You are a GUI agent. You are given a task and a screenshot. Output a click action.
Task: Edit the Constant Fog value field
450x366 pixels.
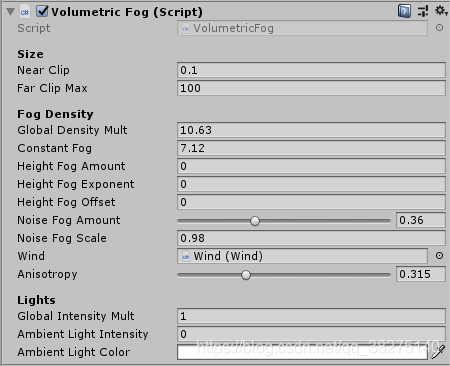[311, 148]
